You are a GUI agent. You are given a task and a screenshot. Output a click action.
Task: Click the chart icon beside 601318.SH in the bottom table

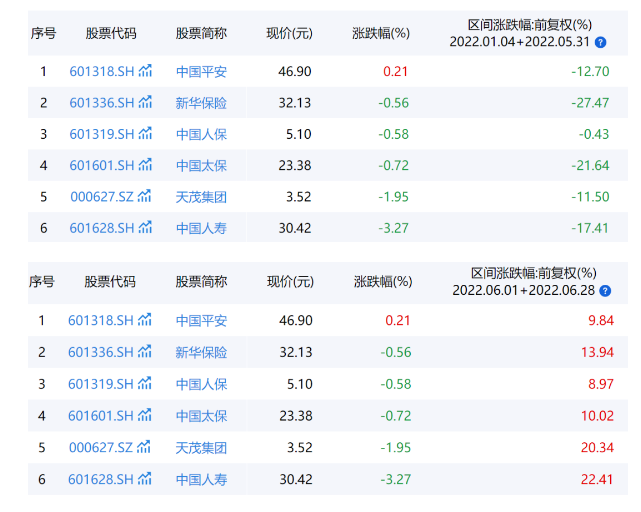146,320
